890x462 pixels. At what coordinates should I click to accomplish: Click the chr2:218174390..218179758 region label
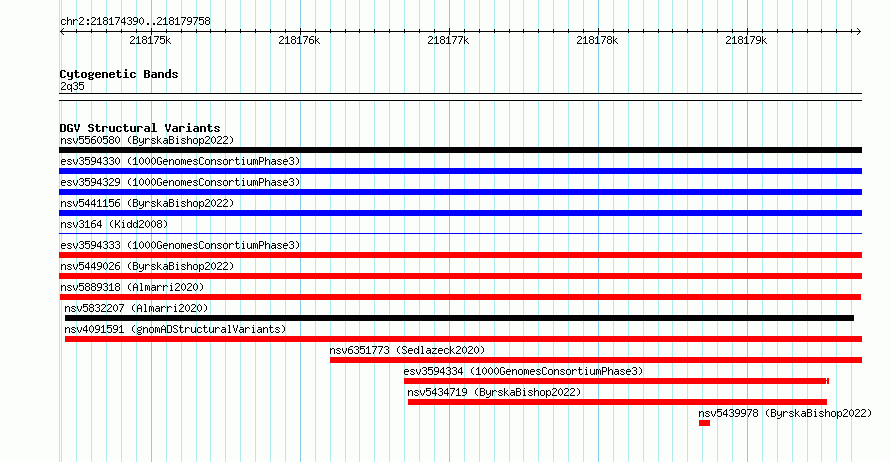[135, 21]
